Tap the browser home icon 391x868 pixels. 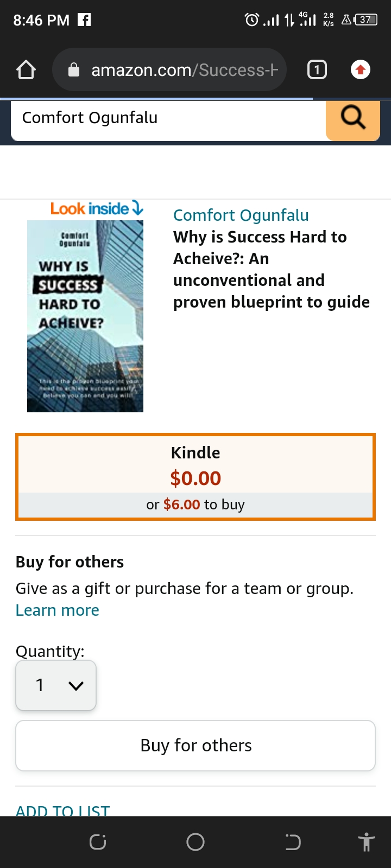click(x=26, y=70)
